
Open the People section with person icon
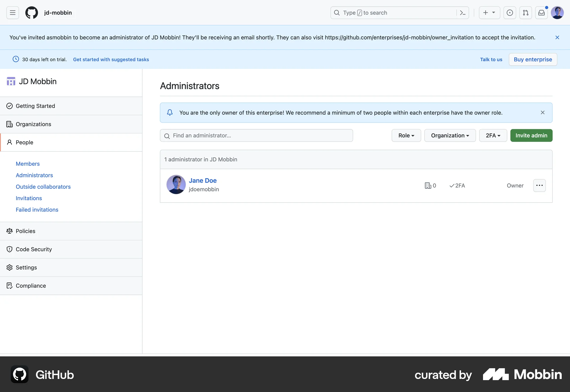(24, 142)
